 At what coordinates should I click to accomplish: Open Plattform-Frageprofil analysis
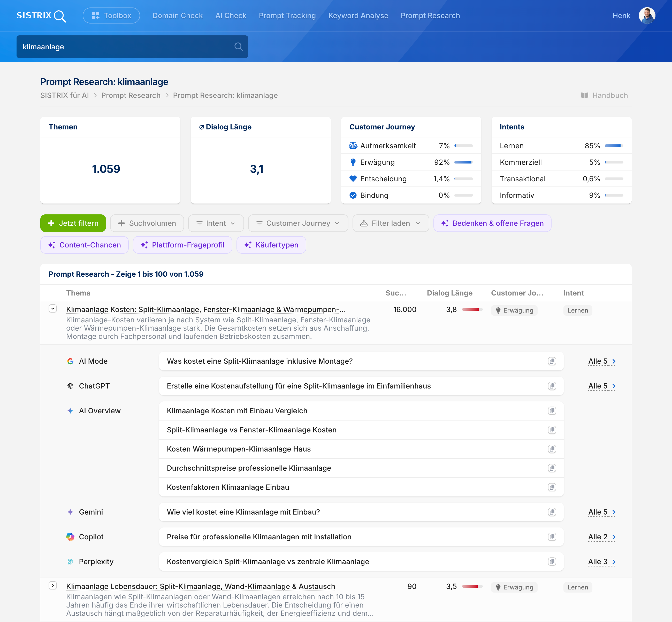pyautogui.click(x=182, y=245)
